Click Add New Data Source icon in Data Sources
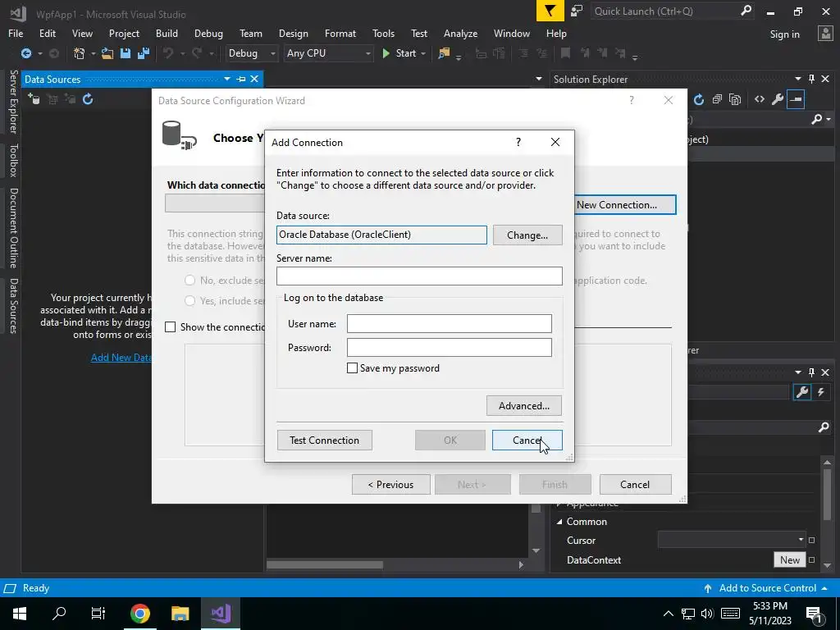 pyautogui.click(x=34, y=99)
